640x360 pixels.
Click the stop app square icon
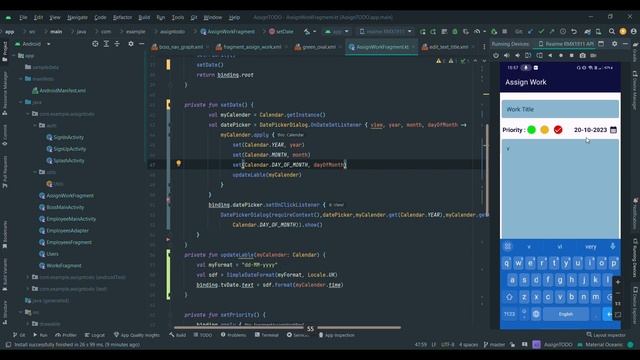tap(504, 31)
